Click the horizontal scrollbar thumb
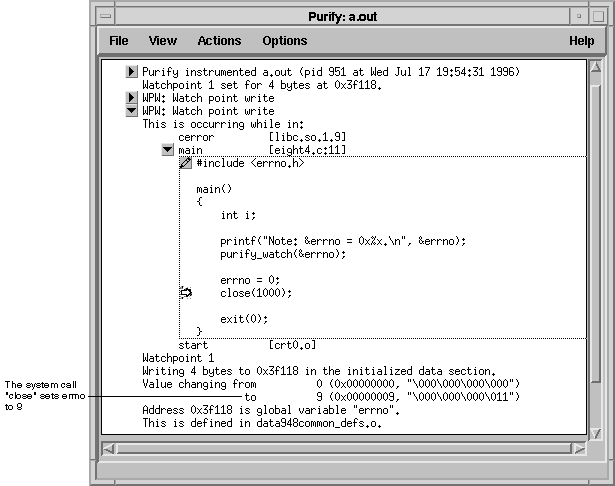Image resolution: width=615 pixels, height=486 pixels. click(x=344, y=449)
